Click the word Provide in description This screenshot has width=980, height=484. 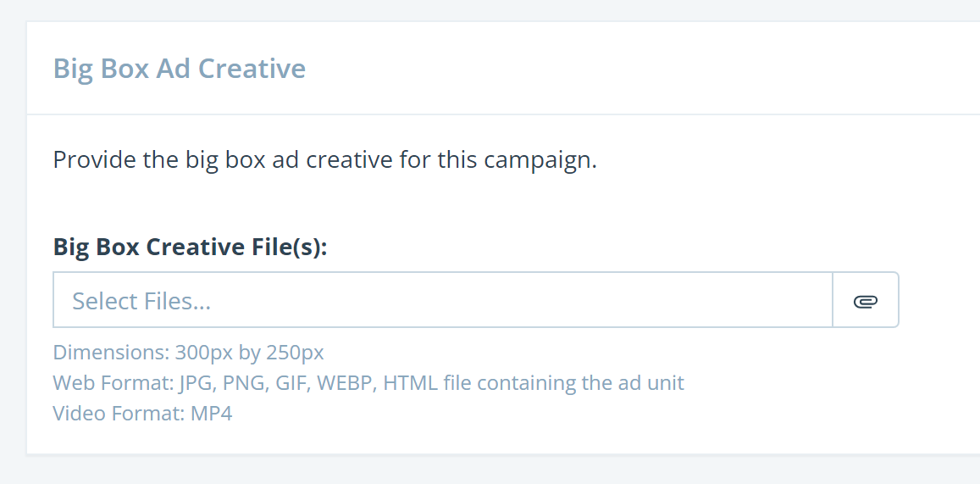coord(93,160)
